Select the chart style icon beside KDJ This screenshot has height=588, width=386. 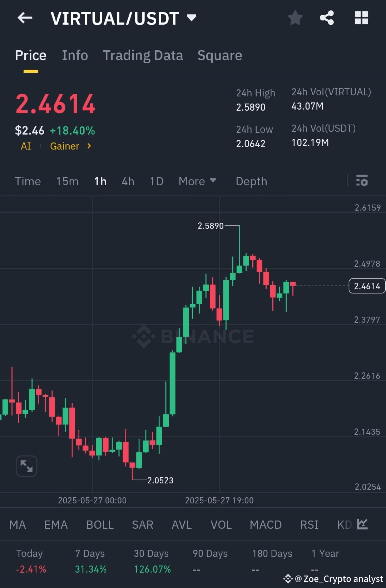362,524
